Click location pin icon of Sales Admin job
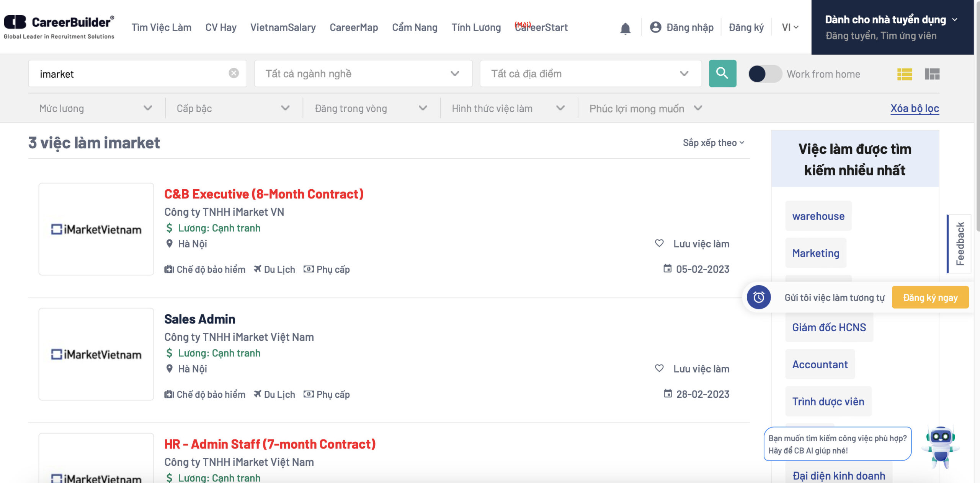980x483 pixels. pyautogui.click(x=169, y=369)
